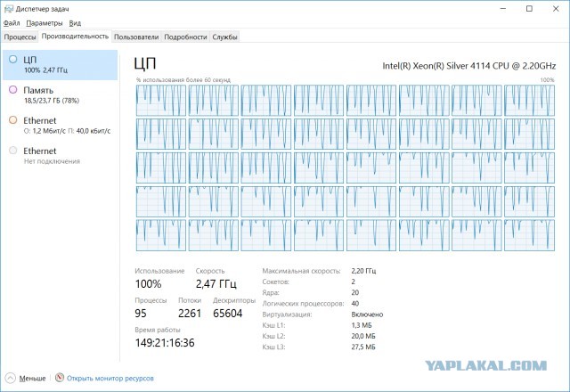Click the Меньше button label
This screenshot has height=392, width=570.
click(x=32, y=379)
